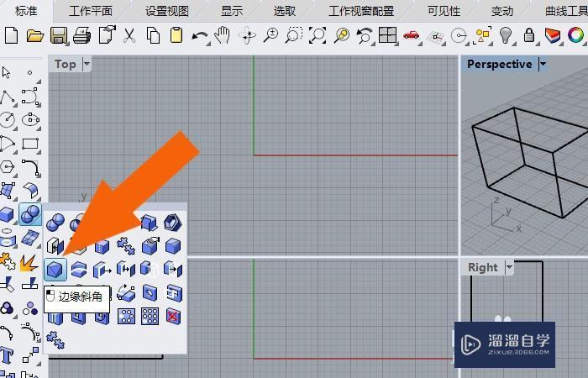Click the New document icon

click(x=12, y=35)
